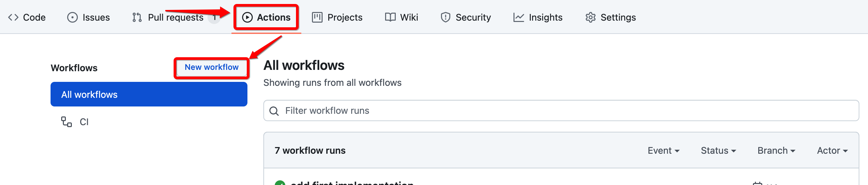
Task: Click the Wiki book icon
Action: [x=390, y=17]
